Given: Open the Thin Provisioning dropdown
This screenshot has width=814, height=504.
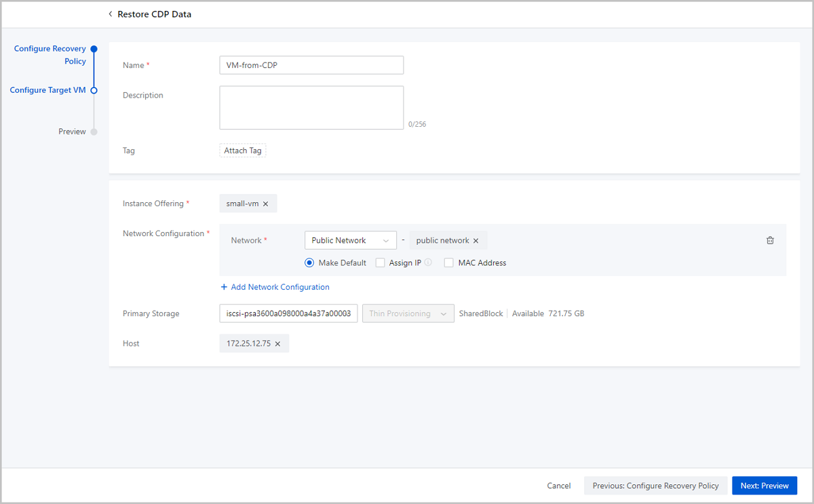Looking at the screenshot, I should click(x=408, y=313).
